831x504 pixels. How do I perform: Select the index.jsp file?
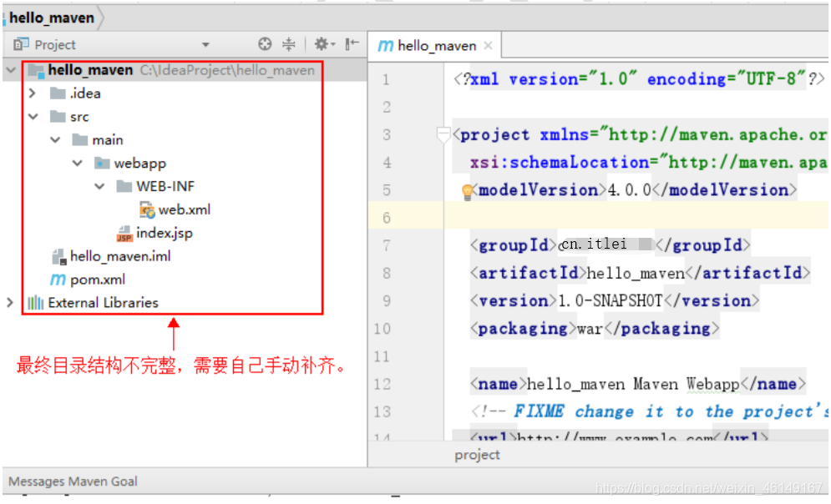point(165,233)
